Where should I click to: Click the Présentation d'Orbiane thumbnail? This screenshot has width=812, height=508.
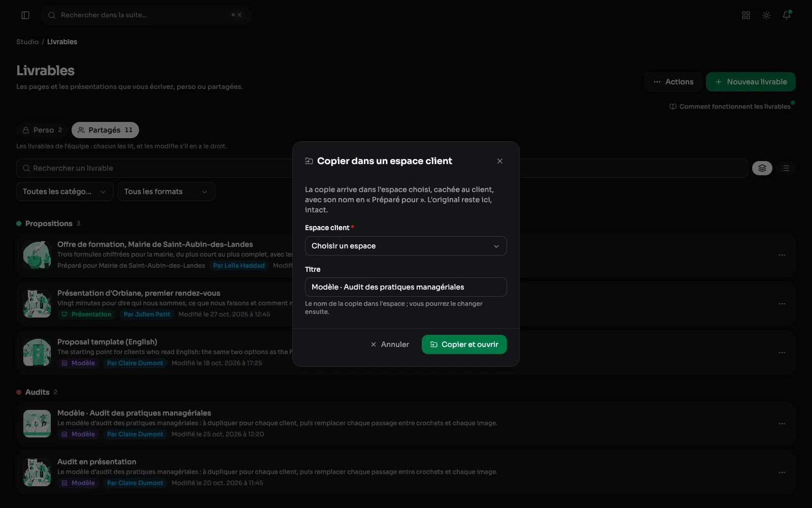click(37, 304)
